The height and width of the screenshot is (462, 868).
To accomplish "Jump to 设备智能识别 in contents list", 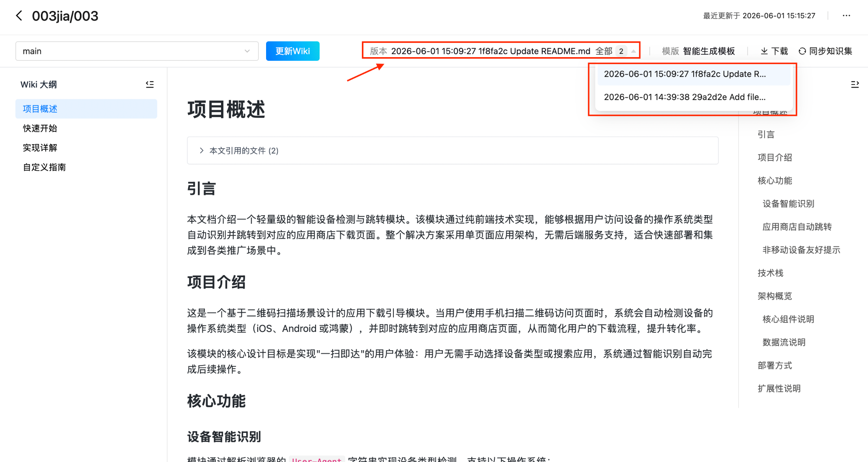I will click(x=788, y=204).
